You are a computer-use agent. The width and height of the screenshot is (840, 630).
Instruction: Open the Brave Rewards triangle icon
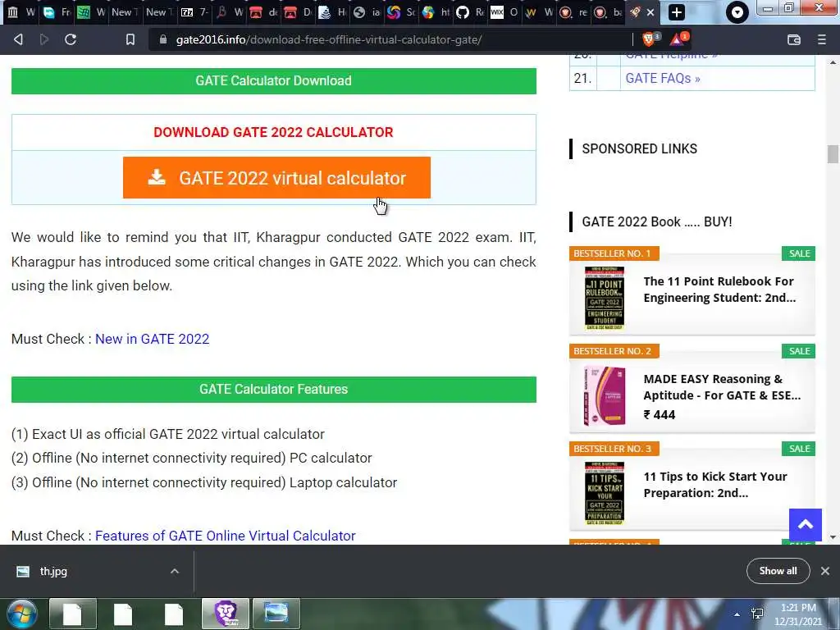pyautogui.click(x=677, y=39)
